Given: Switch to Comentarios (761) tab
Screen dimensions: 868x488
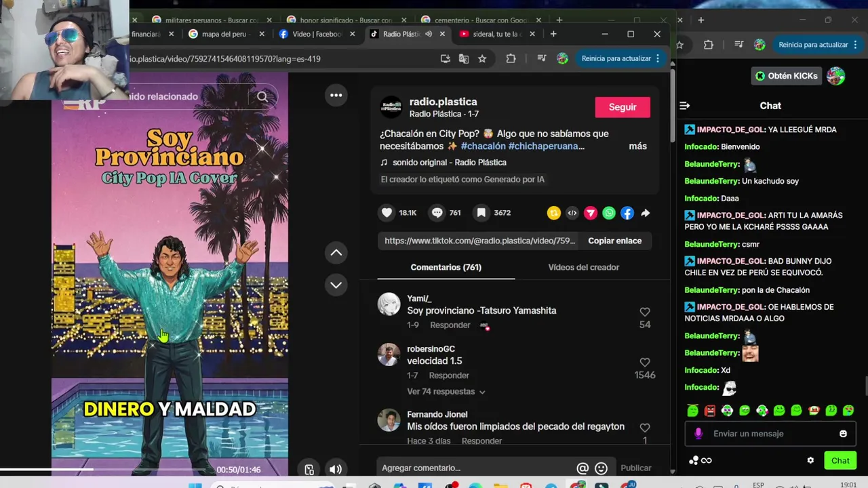Looking at the screenshot, I should tap(446, 267).
